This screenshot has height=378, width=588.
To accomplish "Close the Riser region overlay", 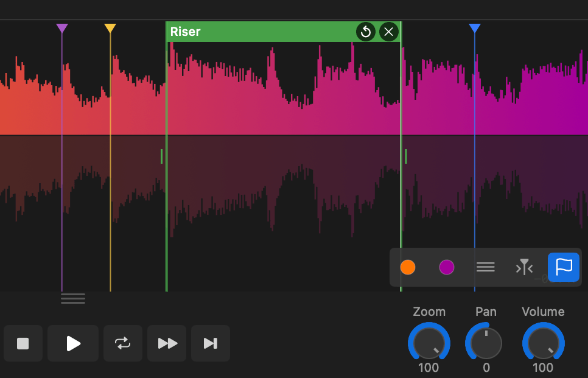I will [388, 32].
